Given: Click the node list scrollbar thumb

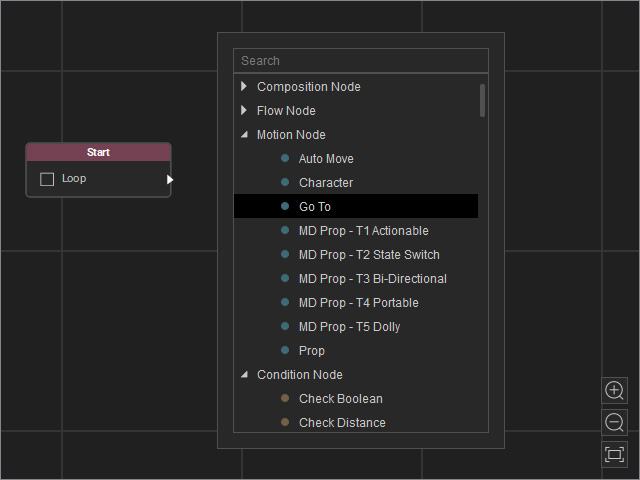Looking at the screenshot, I should tap(482, 100).
